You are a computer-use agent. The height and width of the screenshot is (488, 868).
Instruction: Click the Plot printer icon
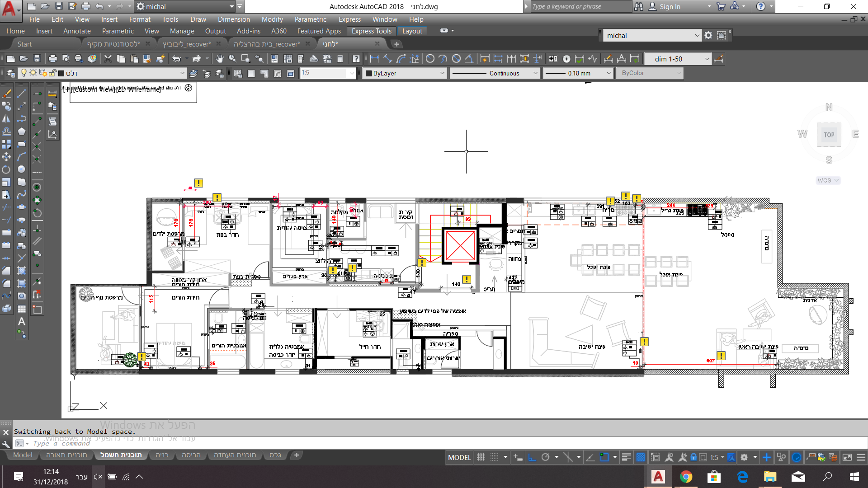click(x=52, y=59)
